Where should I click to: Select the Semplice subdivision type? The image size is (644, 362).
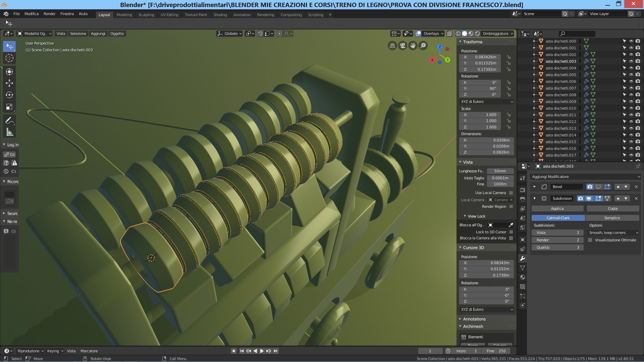pyautogui.click(x=612, y=218)
